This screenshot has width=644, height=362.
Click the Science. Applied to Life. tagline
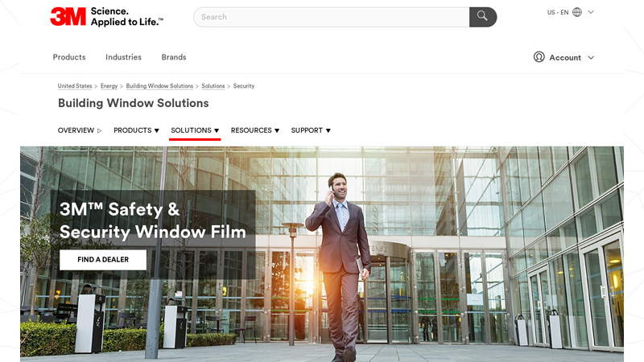pyautogui.click(x=127, y=17)
